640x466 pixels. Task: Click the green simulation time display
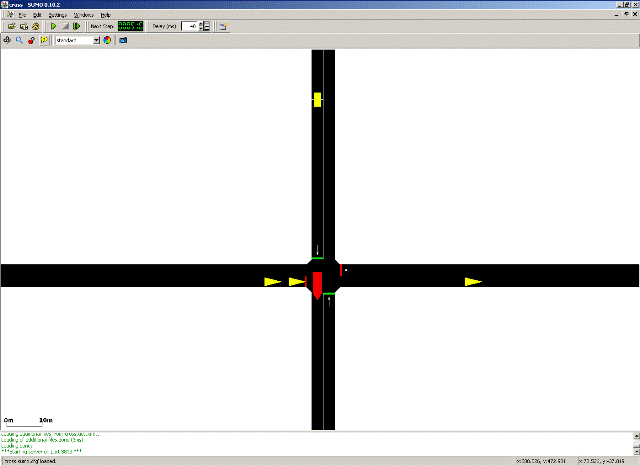coord(131,27)
